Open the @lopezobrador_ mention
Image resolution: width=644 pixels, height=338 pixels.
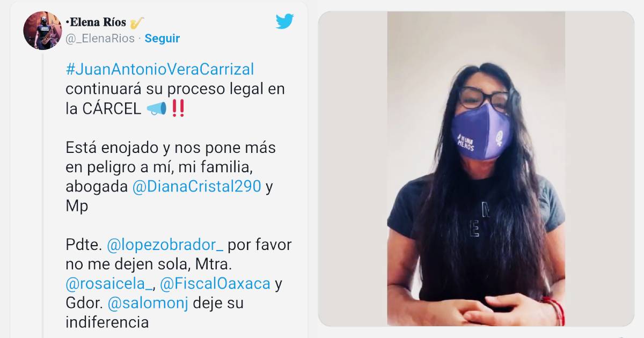(x=165, y=245)
